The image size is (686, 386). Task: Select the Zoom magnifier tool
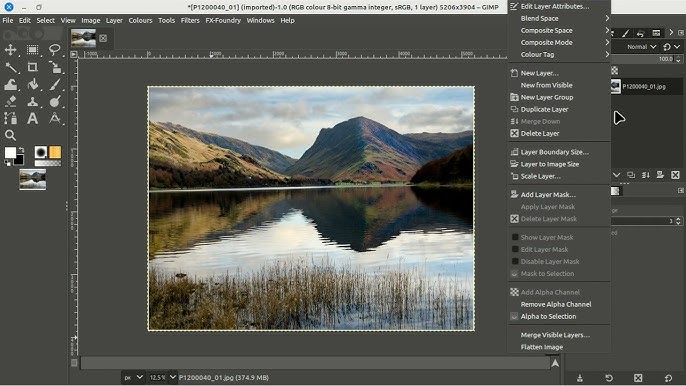[10, 135]
